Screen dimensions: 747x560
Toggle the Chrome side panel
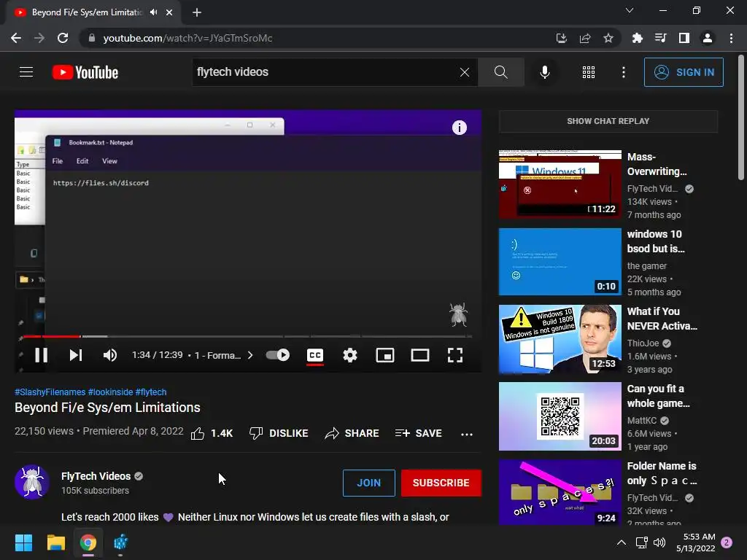pos(684,38)
